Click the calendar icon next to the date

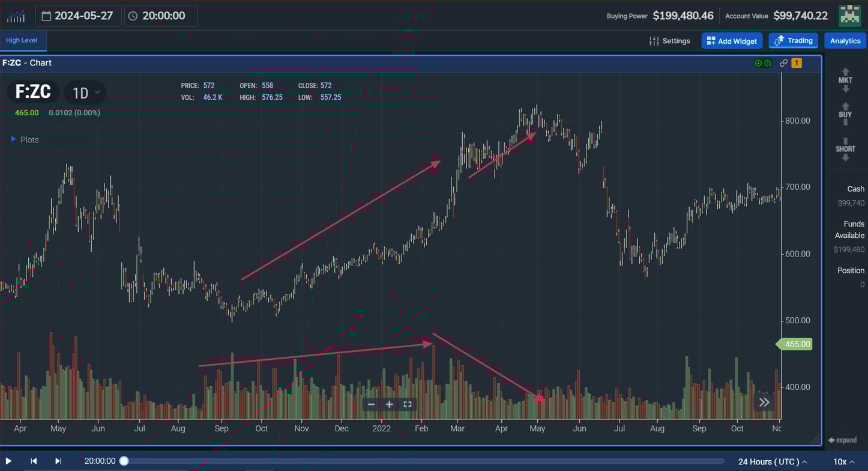[46, 16]
